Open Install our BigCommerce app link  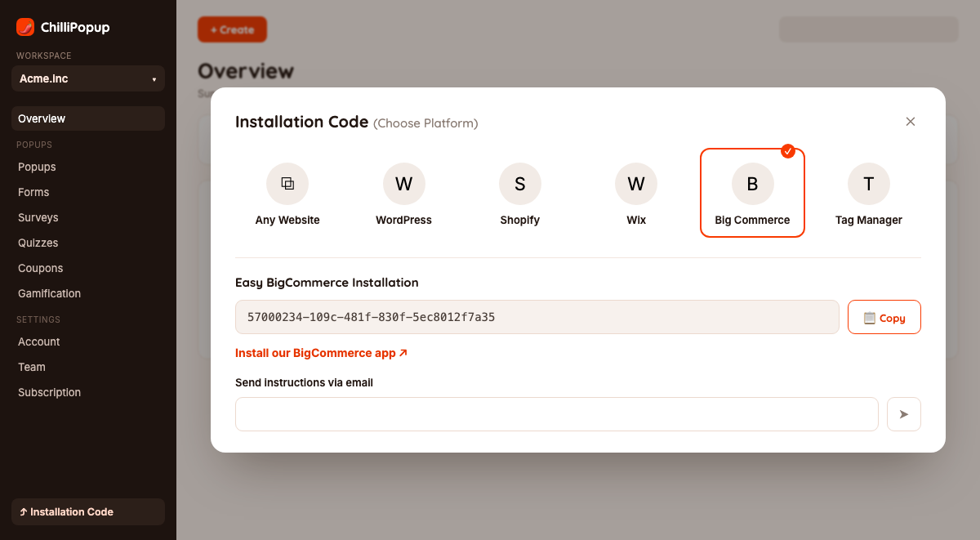tap(321, 353)
